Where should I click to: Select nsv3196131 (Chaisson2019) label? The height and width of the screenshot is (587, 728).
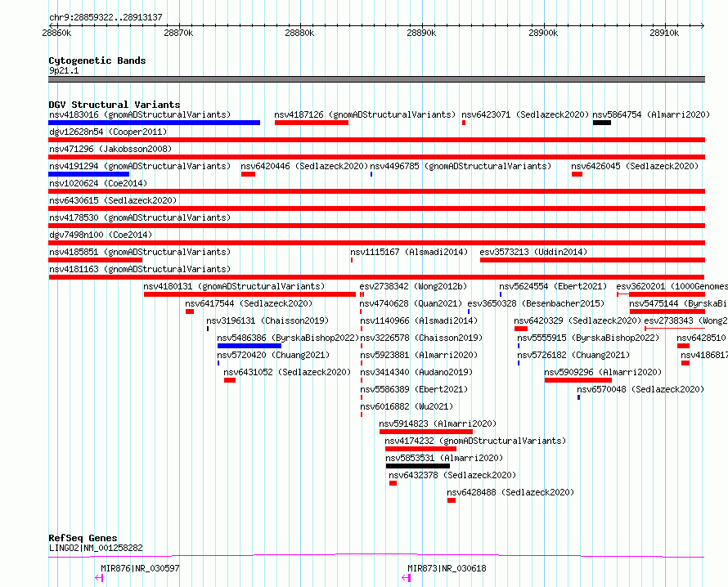[x=267, y=320]
